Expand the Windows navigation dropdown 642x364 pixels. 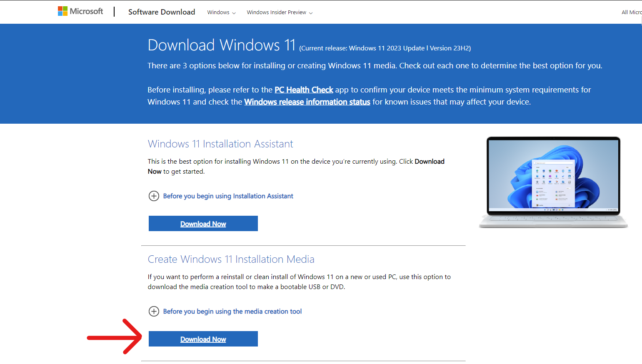coord(221,12)
